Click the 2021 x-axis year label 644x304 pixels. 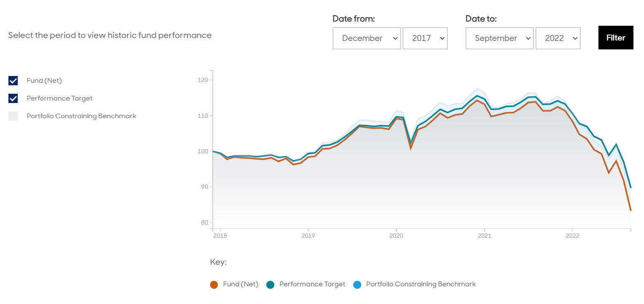pyautogui.click(x=484, y=236)
